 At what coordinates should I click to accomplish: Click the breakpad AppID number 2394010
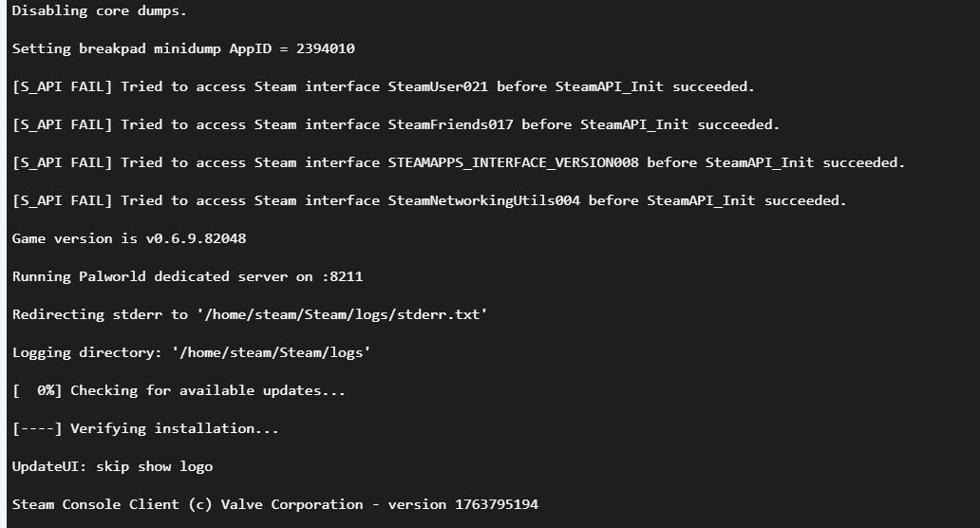(326, 48)
